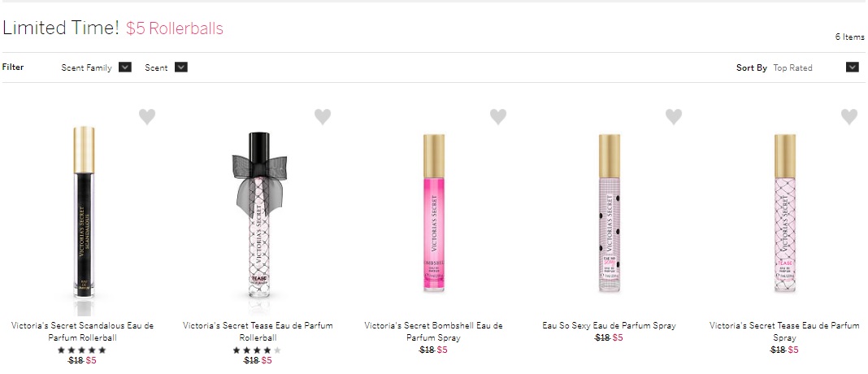Screen dimensions: 868x374
Task: Click the four-star rating under Tease Rollerball
Action: tap(258, 350)
